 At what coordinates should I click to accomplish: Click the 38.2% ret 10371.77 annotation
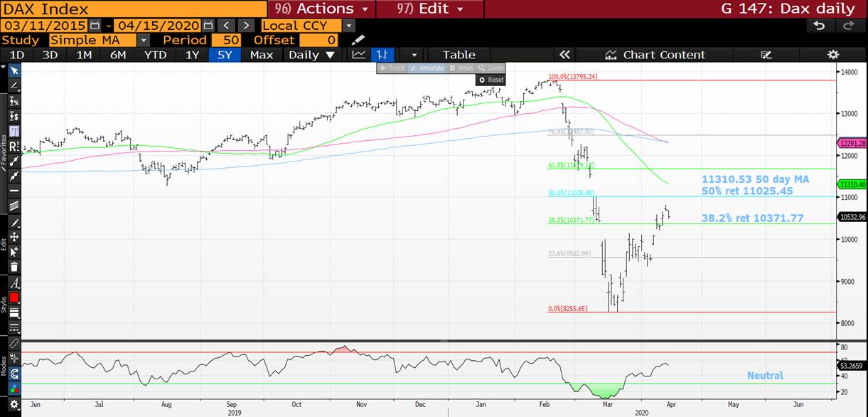pyautogui.click(x=753, y=218)
